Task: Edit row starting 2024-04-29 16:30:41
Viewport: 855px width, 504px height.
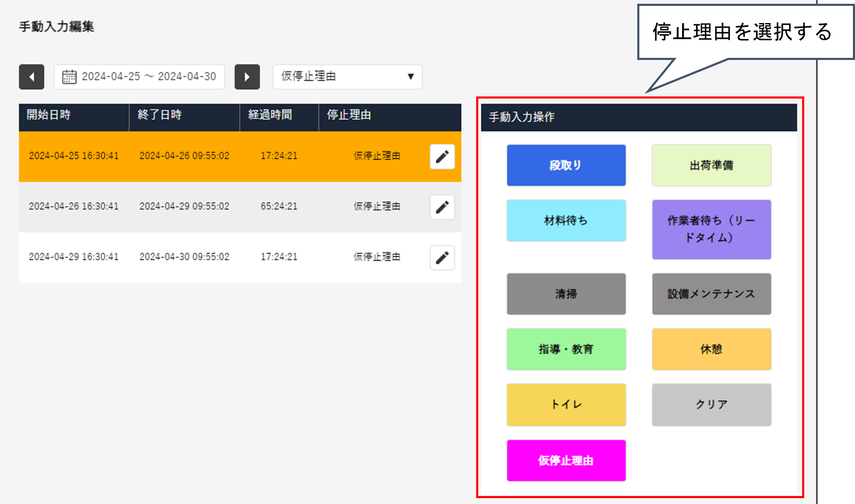Action: 442,257
